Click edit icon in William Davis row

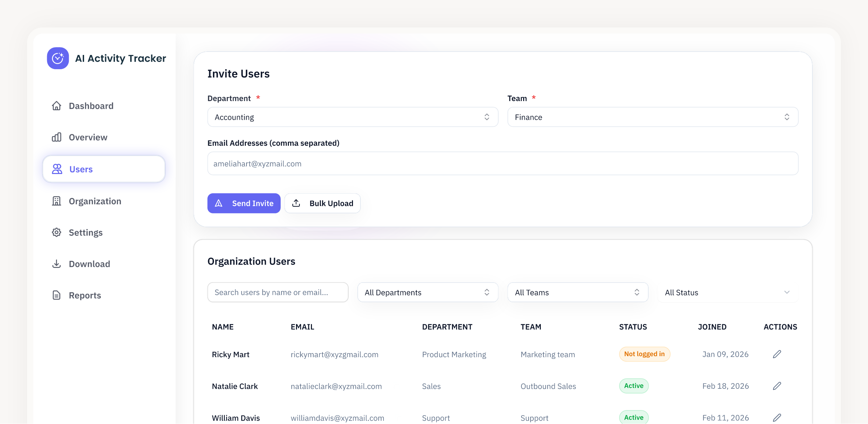(x=777, y=418)
